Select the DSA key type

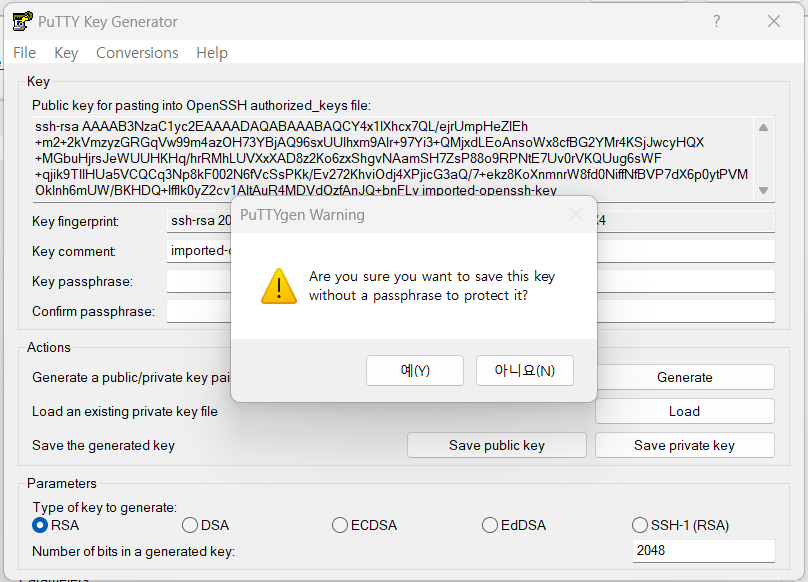(x=206, y=525)
